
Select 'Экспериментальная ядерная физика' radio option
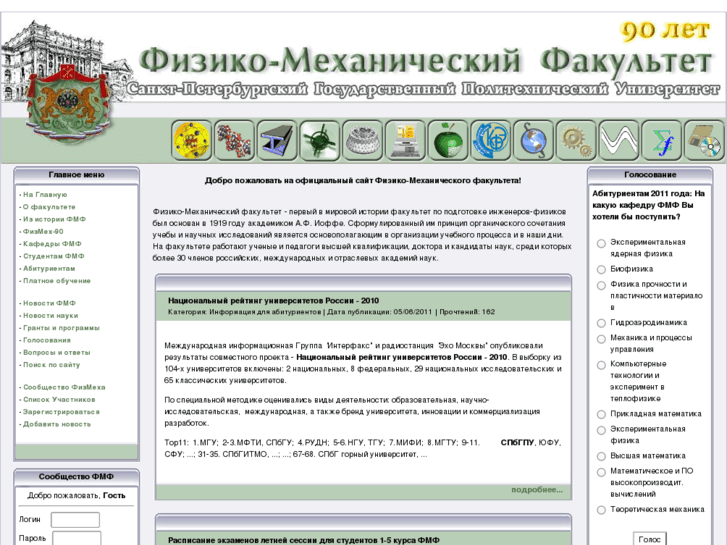[601, 243]
